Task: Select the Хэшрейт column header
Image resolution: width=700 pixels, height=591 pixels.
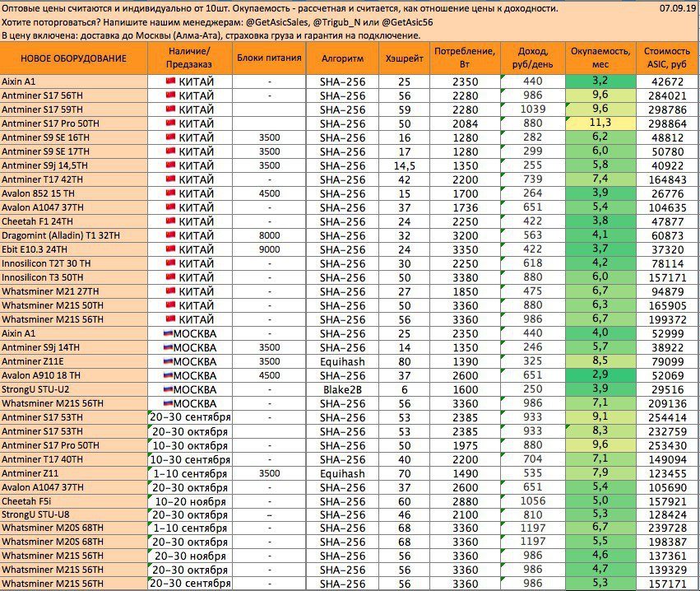Action: [x=405, y=58]
